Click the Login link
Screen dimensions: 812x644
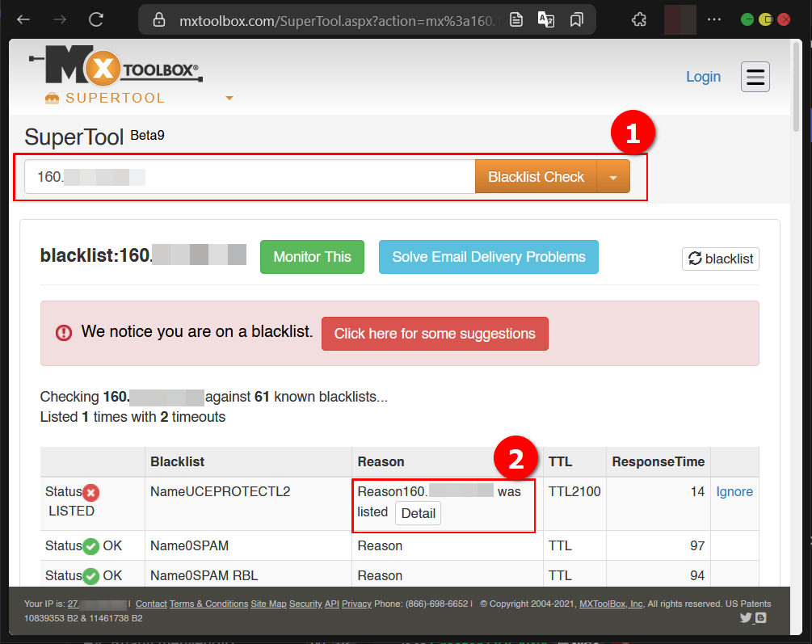[703, 77]
